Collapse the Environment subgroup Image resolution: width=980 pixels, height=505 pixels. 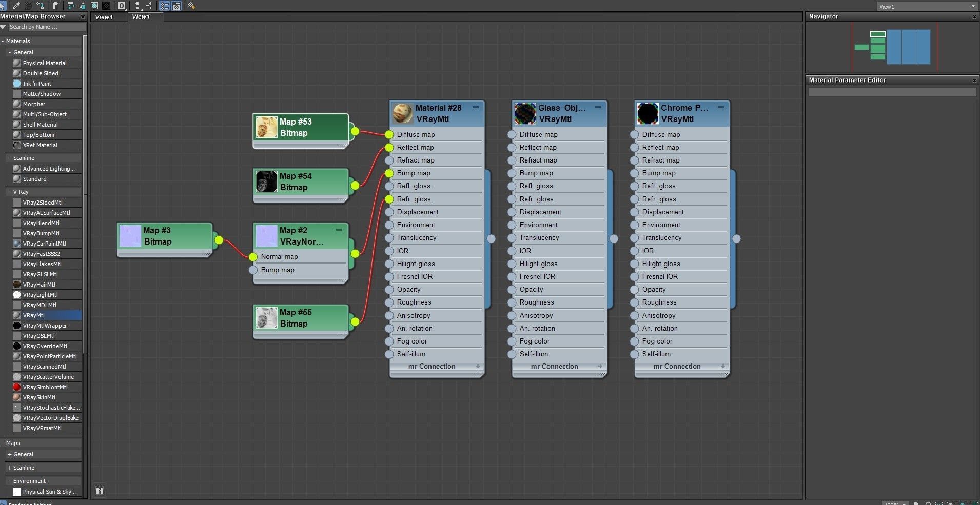(10, 481)
